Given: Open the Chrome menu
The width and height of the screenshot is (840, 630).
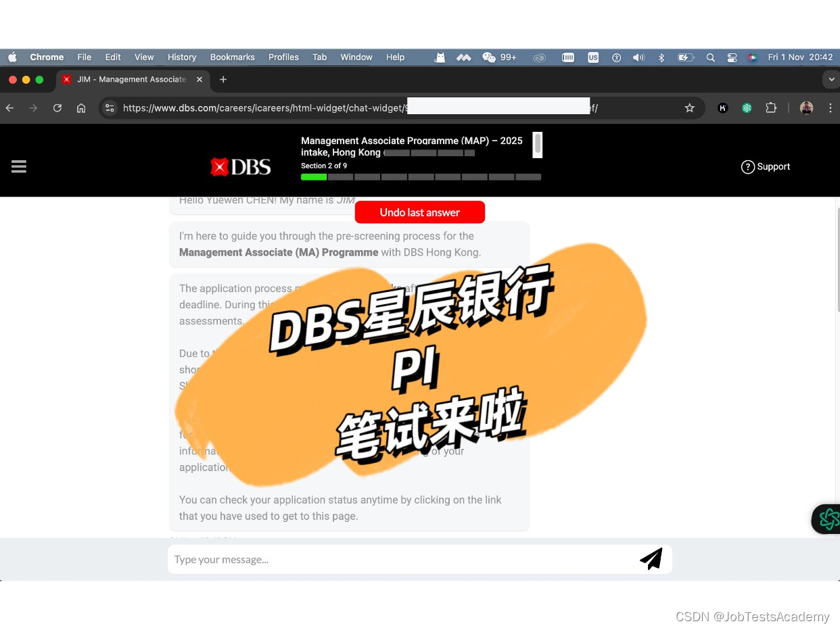Looking at the screenshot, I should [47, 57].
